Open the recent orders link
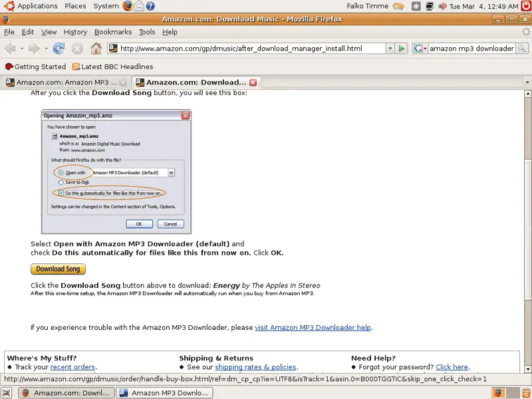 (72, 367)
